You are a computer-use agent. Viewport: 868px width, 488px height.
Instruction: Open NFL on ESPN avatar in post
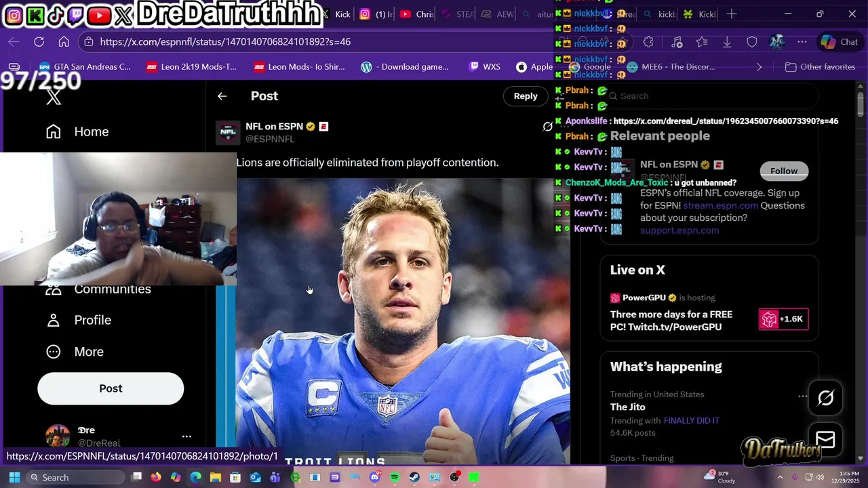[228, 132]
